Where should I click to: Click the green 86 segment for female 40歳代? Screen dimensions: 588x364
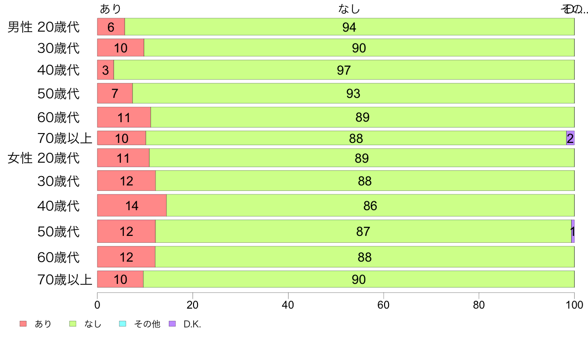click(371, 205)
